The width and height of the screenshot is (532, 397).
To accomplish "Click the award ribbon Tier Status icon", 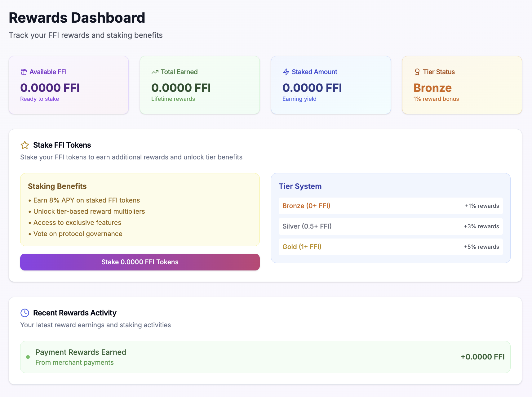I will coord(417,72).
